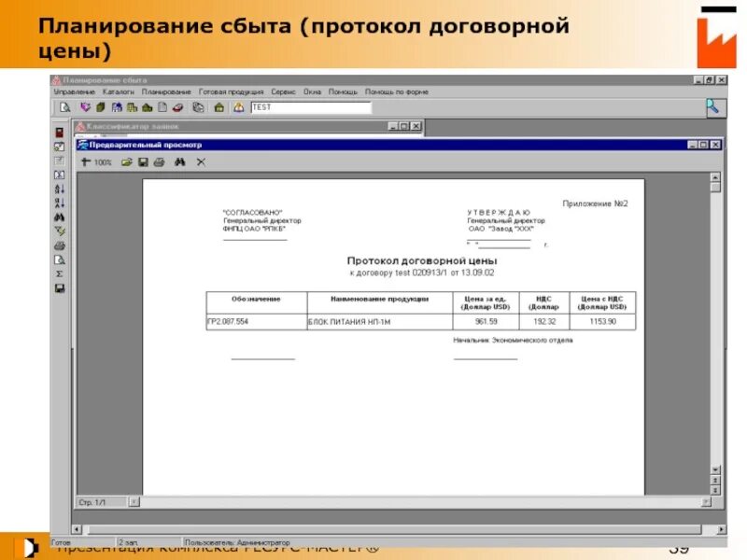
Task: Click the binoculars search icon in left sidebar
Action: click(60, 217)
